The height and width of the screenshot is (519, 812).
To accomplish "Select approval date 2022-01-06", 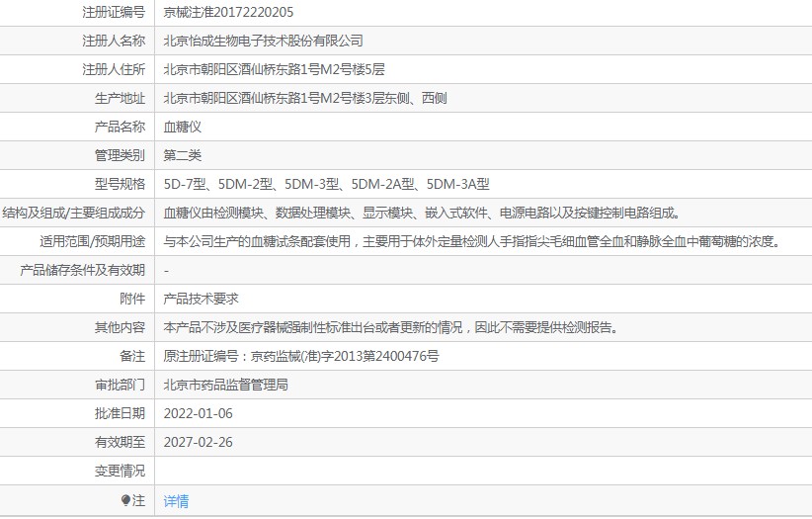I will click(198, 413).
